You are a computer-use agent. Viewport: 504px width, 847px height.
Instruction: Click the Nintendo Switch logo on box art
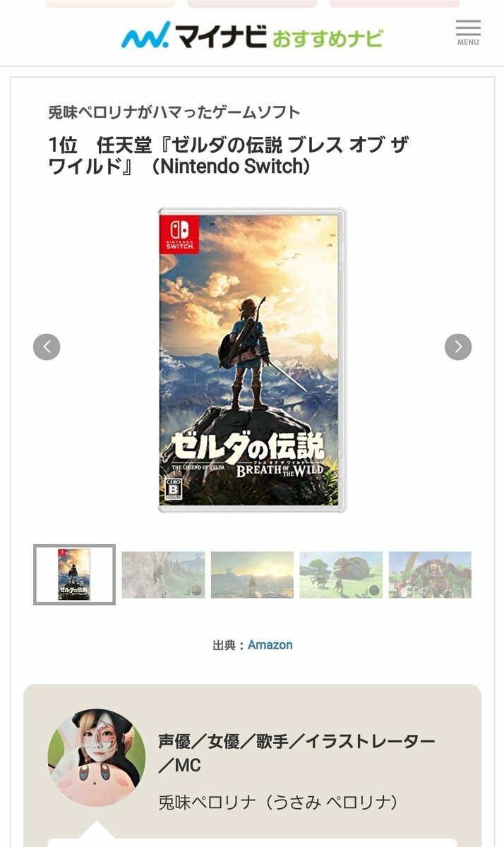[x=179, y=233]
